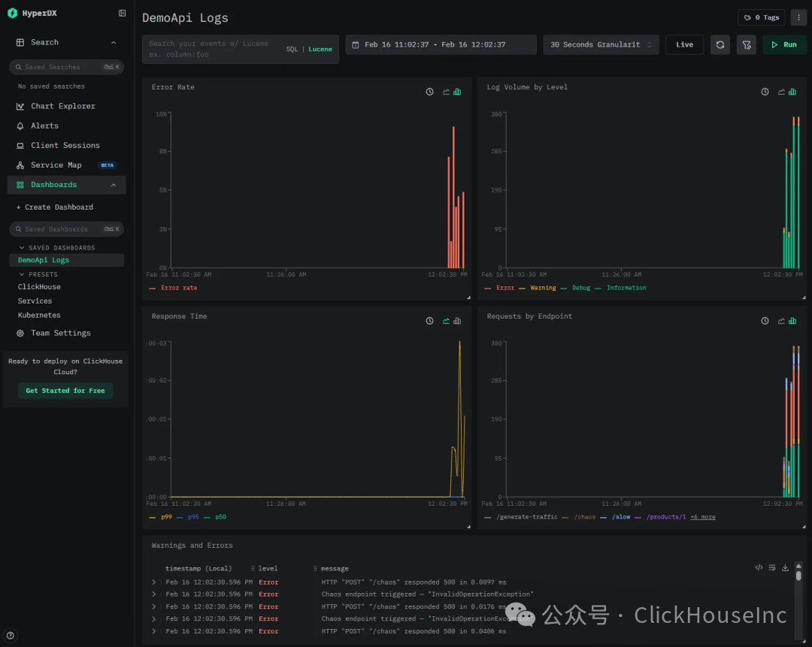Click the clock icon on Log Volume chart
Screen dimensions: 812x647
(x=765, y=92)
